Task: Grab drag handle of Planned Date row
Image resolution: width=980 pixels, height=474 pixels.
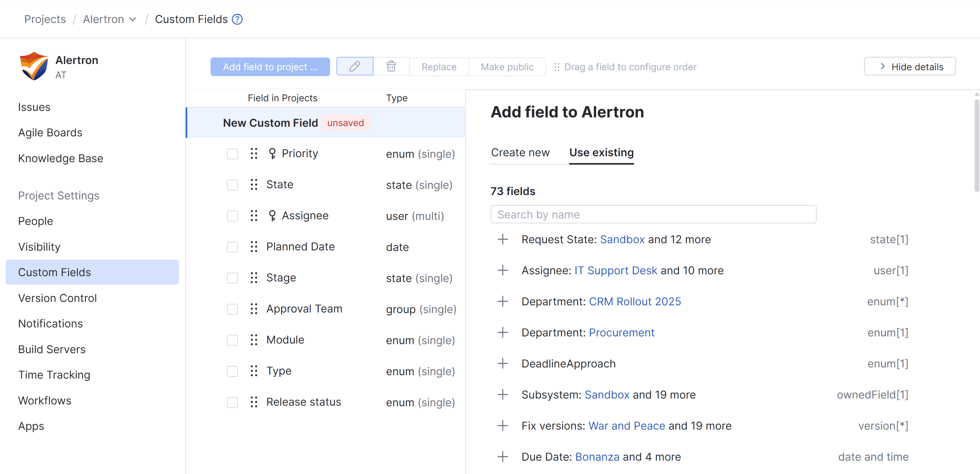Action: tap(254, 247)
